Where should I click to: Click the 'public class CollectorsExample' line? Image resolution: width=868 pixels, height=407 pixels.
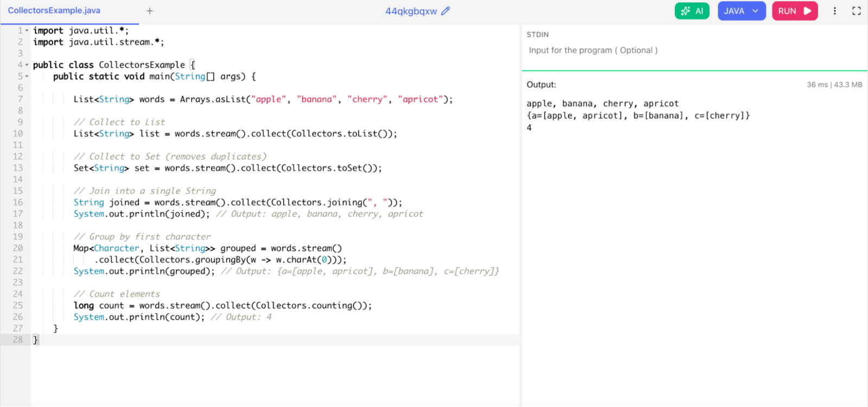coord(114,65)
